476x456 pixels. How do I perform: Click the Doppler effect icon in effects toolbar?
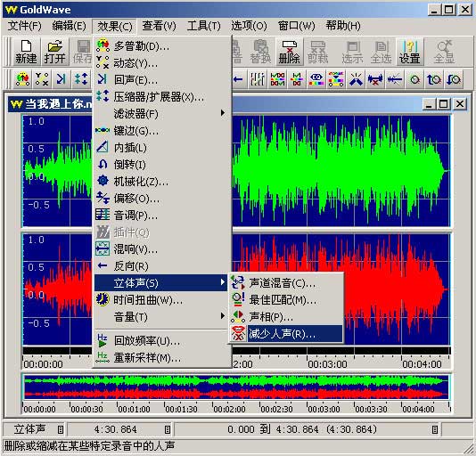pyautogui.click(x=23, y=79)
